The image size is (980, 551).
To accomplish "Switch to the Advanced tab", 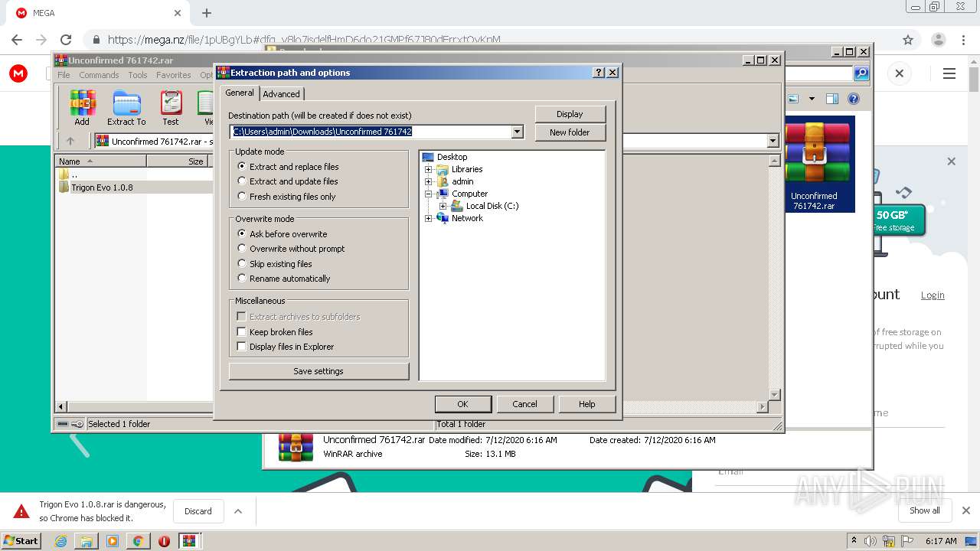I will [282, 94].
